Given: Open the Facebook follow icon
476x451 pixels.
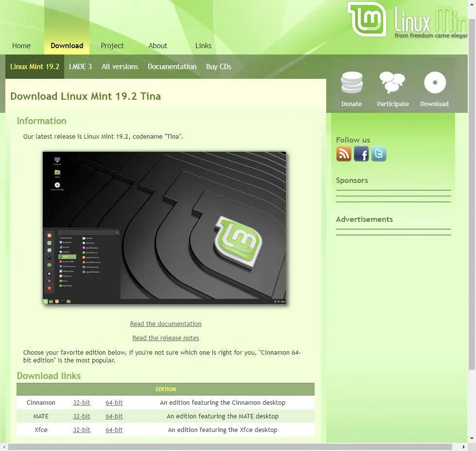Looking at the screenshot, I should (x=361, y=154).
